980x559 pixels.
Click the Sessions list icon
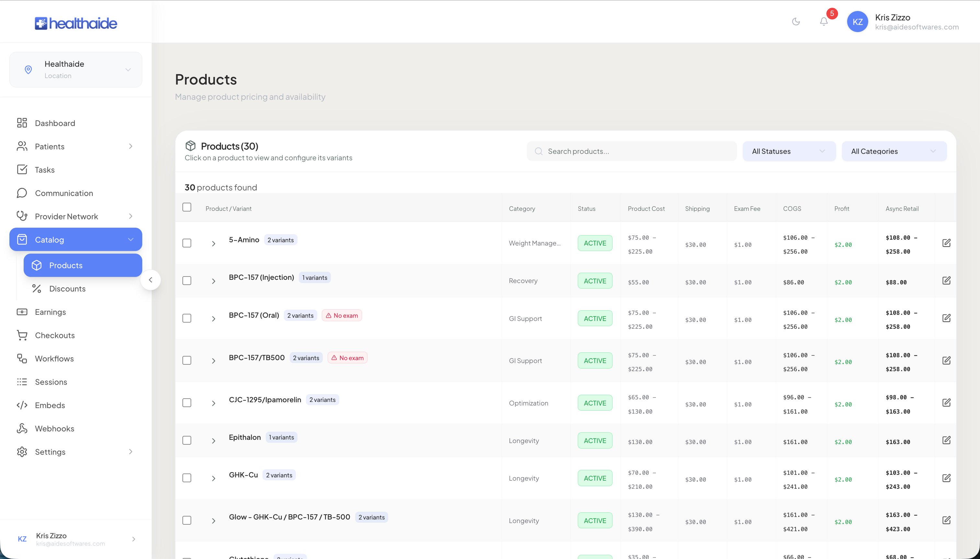pos(22,382)
